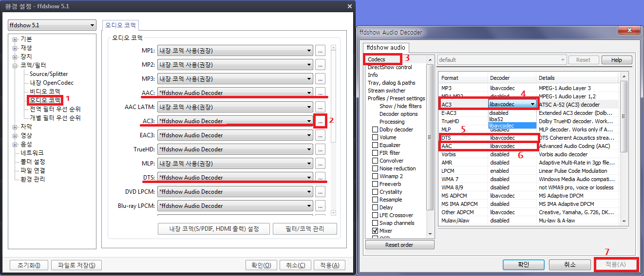Open MLP codec settings ellipsis button

pyautogui.click(x=320, y=163)
